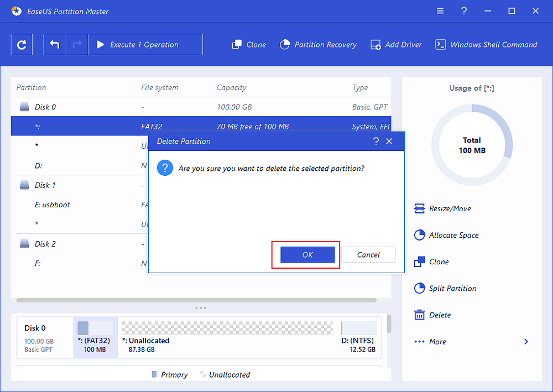The width and height of the screenshot is (553, 392).
Task: Expand the More options arrow
Action: click(525, 342)
